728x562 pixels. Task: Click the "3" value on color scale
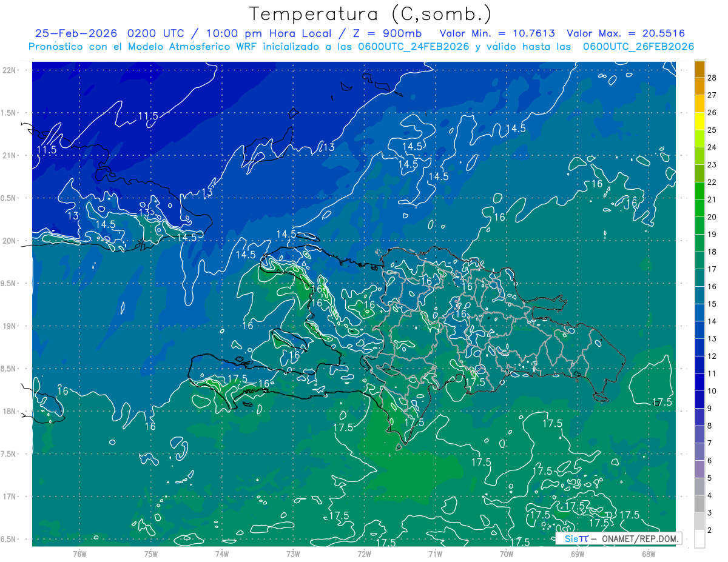point(710,513)
